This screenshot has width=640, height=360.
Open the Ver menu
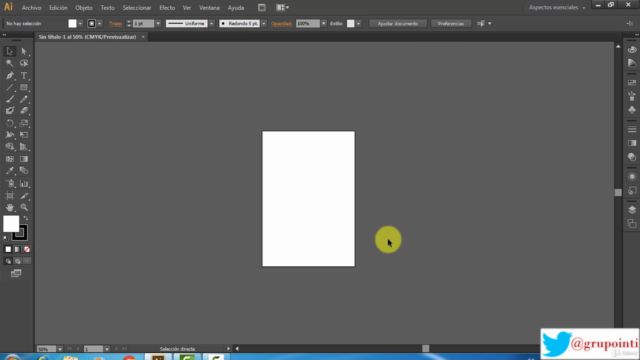pyautogui.click(x=187, y=8)
